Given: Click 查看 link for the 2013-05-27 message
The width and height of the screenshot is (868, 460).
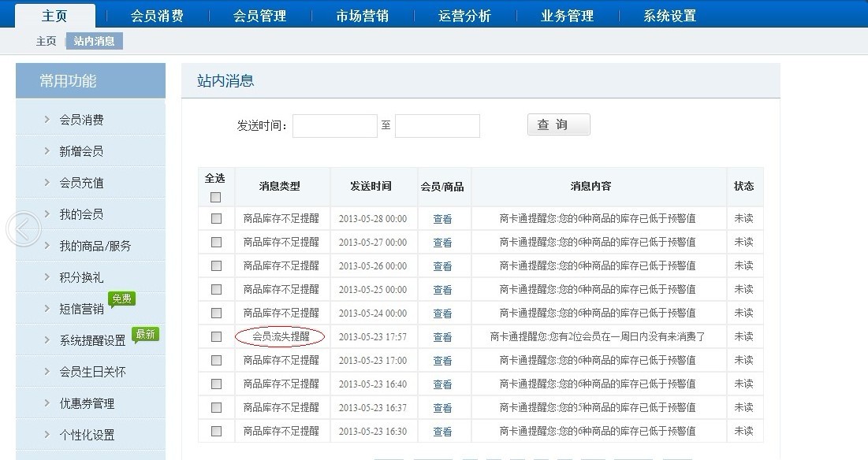Looking at the screenshot, I should pos(442,243).
